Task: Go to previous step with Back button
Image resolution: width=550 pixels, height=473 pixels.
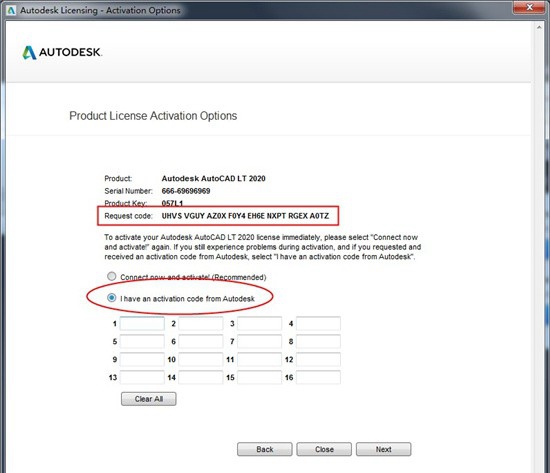Action: [264, 449]
